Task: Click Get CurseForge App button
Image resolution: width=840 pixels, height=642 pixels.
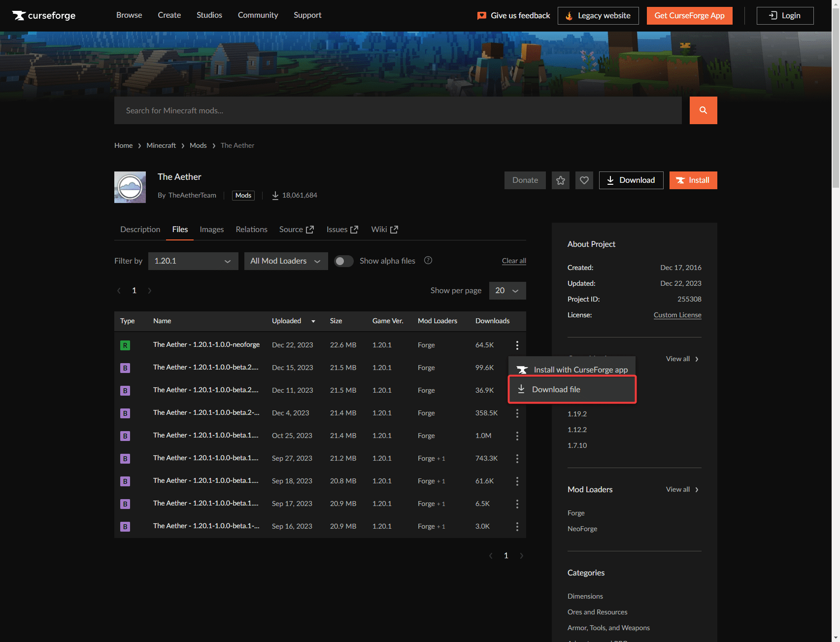Action: point(689,16)
